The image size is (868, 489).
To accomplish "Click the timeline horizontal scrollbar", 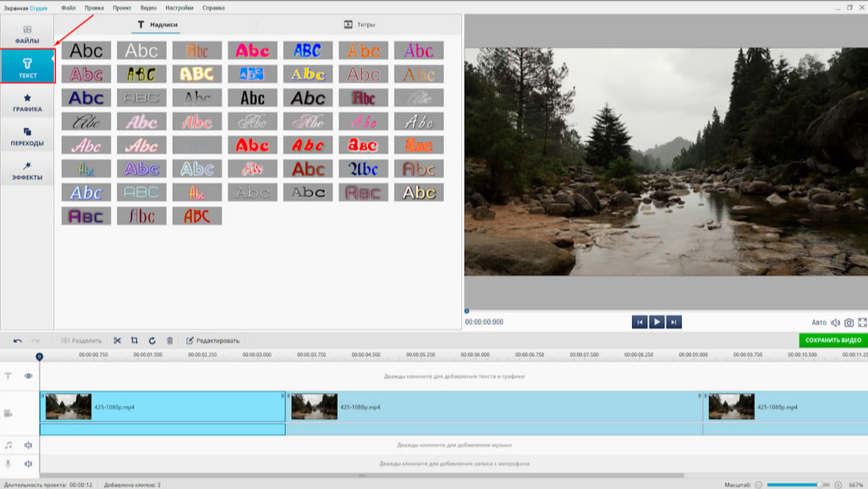I will pos(362,475).
